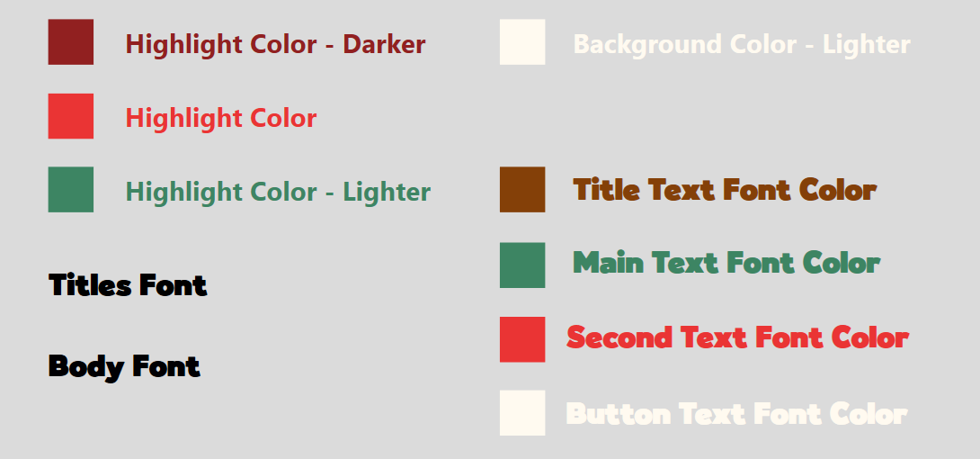The width and height of the screenshot is (980, 459).
Task: Click the Titles Font heading
Action: [x=129, y=285]
